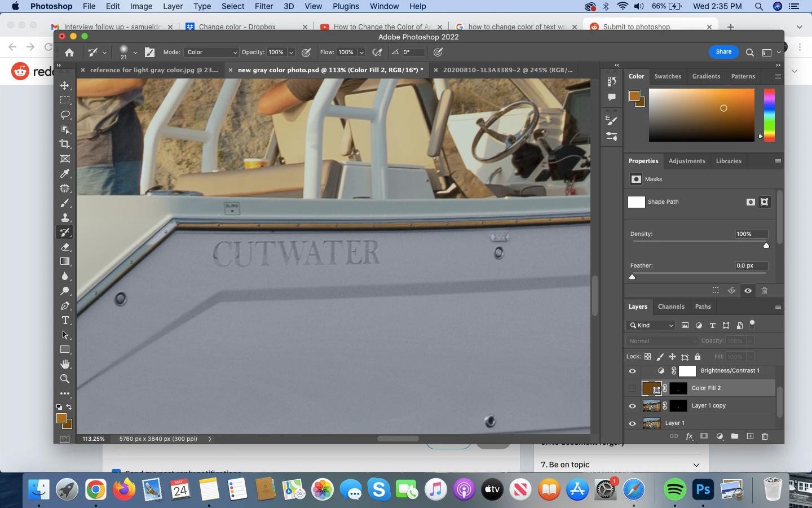Select the History Brush tool
This screenshot has height=508, width=812.
click(x=65, y=233)
